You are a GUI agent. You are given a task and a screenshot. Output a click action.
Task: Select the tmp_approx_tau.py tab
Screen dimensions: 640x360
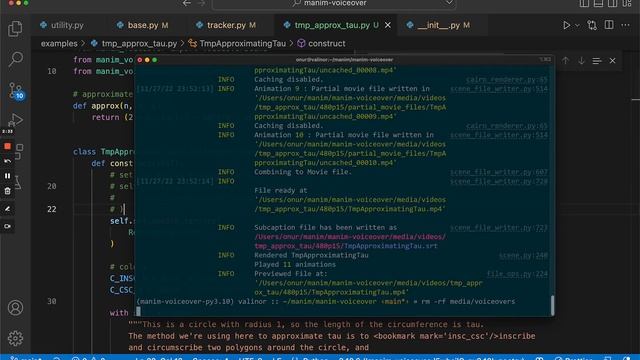pyautogui.click(x=336, y=25)
